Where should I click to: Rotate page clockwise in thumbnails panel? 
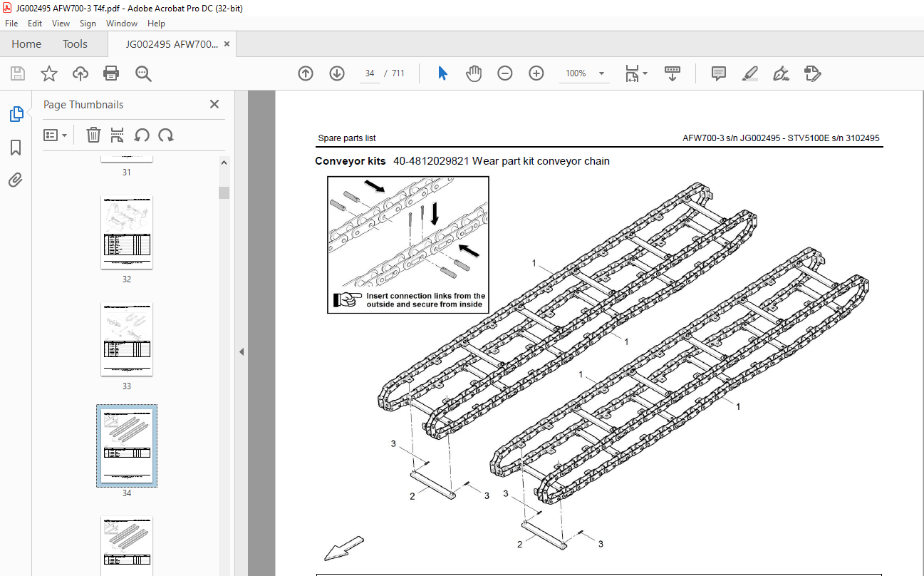pyautogui.click(x=166, y=135)
